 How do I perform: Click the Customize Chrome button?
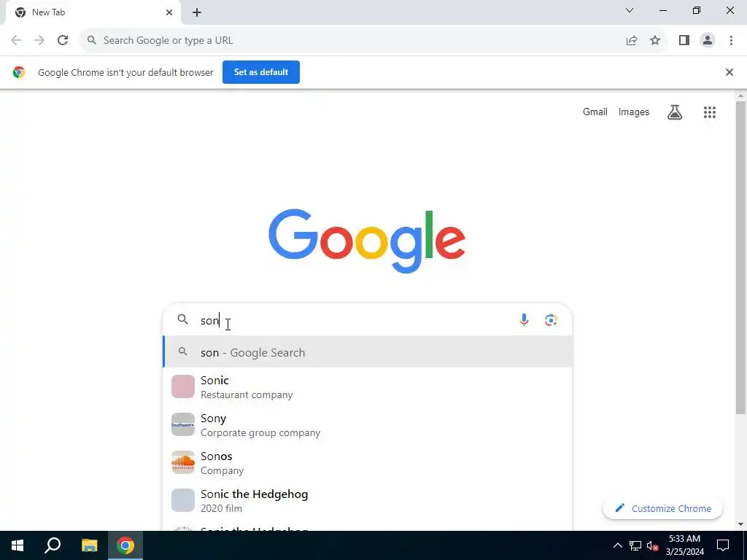662,508
